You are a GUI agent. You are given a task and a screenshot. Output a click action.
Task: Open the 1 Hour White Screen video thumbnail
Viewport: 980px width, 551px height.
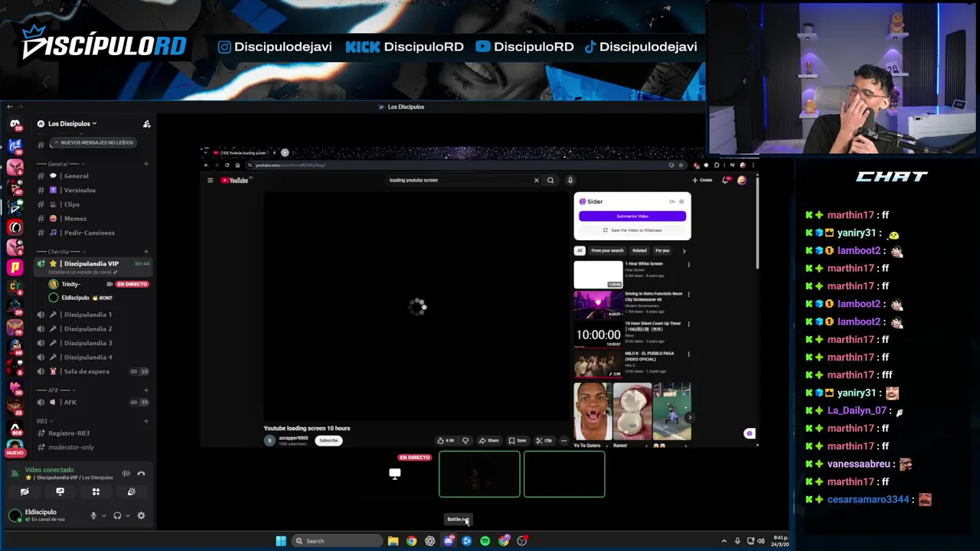(x=599, y=275)
